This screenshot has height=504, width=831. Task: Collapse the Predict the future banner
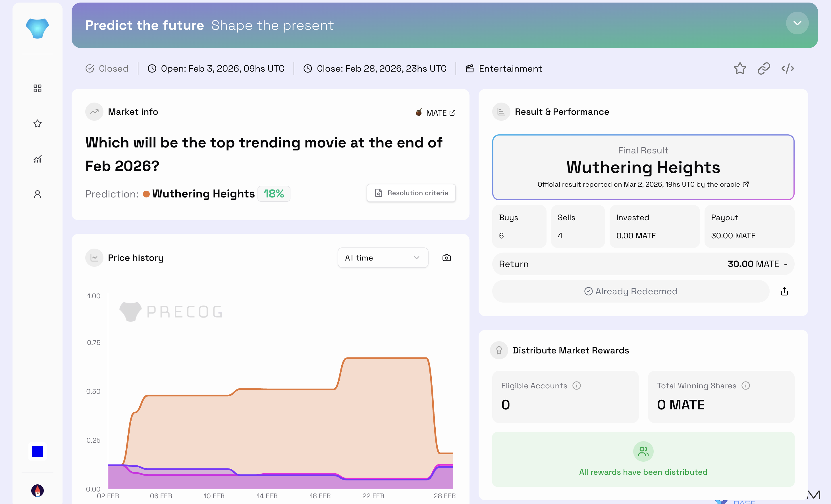tap(797, 23)
